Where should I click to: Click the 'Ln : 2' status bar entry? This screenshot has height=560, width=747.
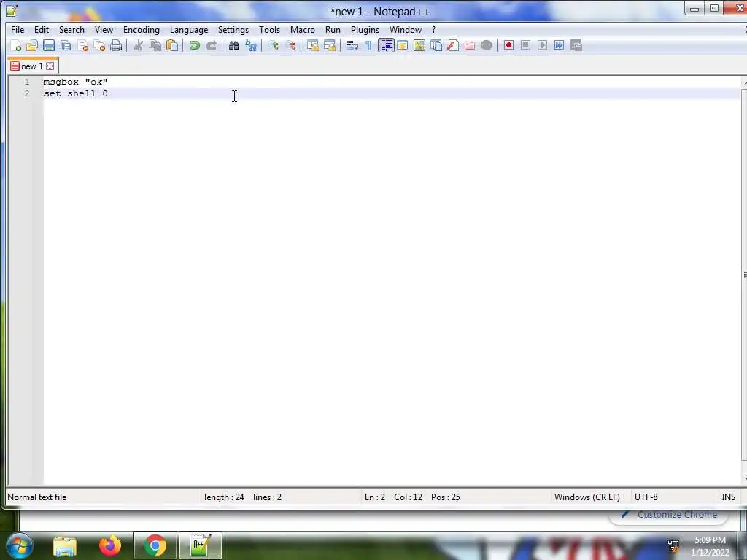(374, 497)
